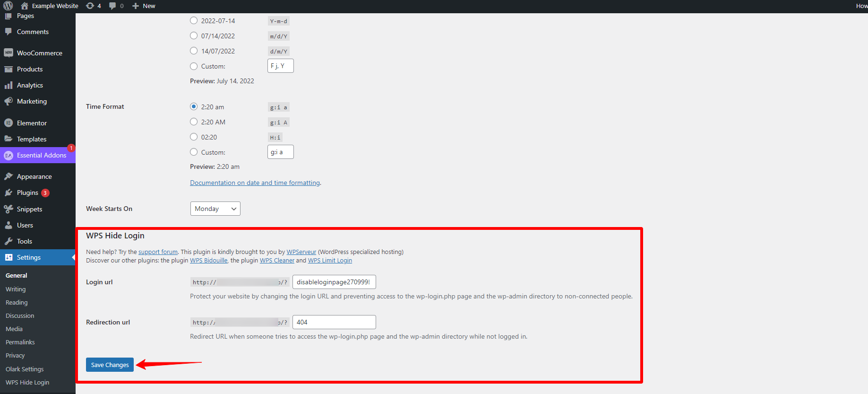Image resolution: width=868 pixels, height=394 pixels.
Task: Click the Redirection url text field
Action: click(x=334, y=322)
